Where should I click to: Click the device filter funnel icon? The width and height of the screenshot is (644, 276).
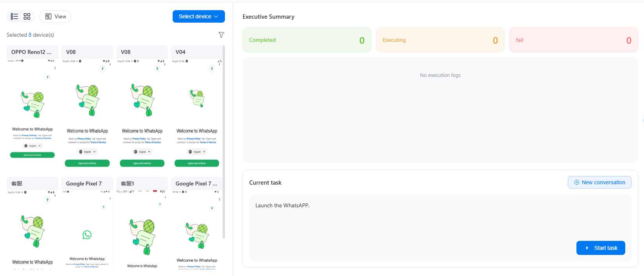[x=221, y=35]
